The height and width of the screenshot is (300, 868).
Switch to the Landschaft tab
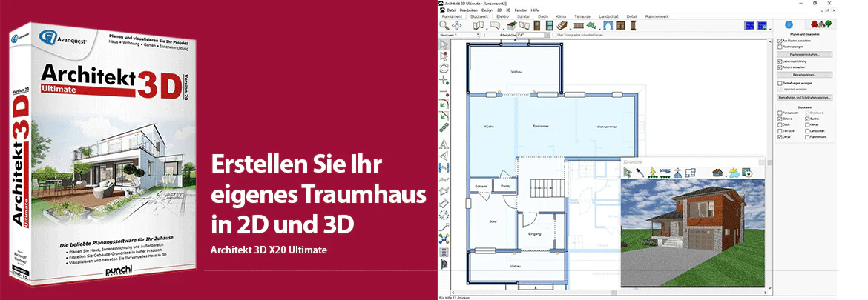[608, 16]
